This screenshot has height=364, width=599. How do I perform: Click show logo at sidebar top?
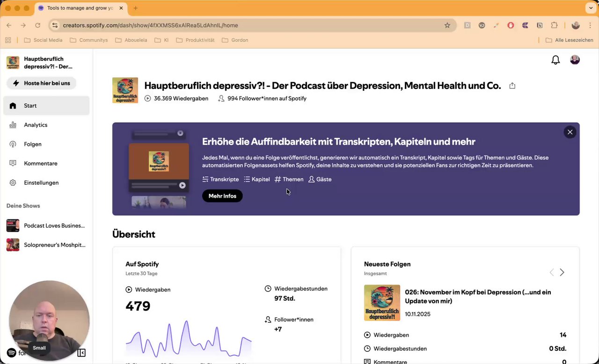click(x=13, y=63)
